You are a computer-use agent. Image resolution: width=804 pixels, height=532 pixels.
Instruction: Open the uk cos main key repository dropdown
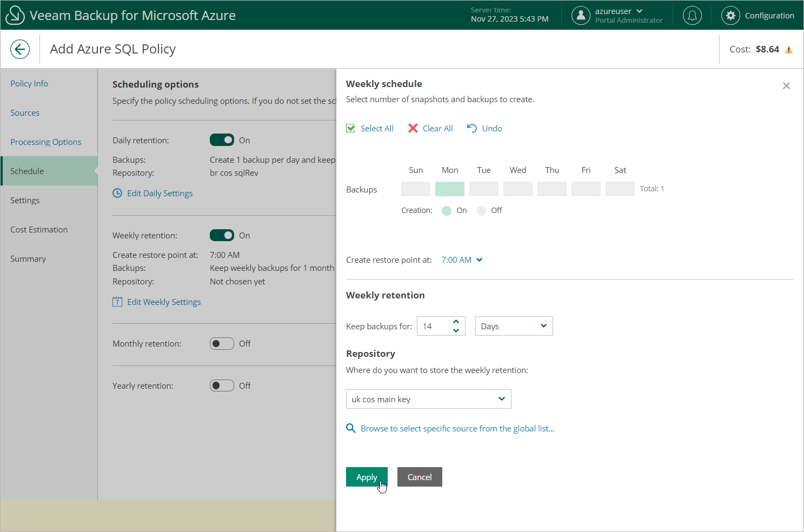[428, 399]
